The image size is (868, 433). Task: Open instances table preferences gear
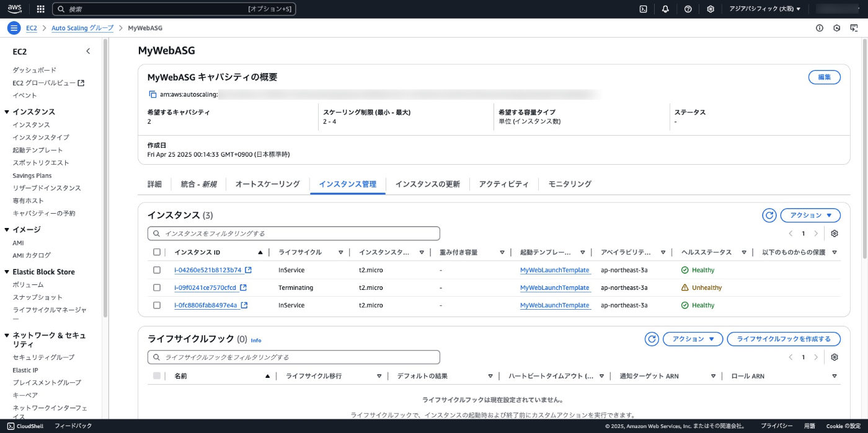tap(835, 234)
